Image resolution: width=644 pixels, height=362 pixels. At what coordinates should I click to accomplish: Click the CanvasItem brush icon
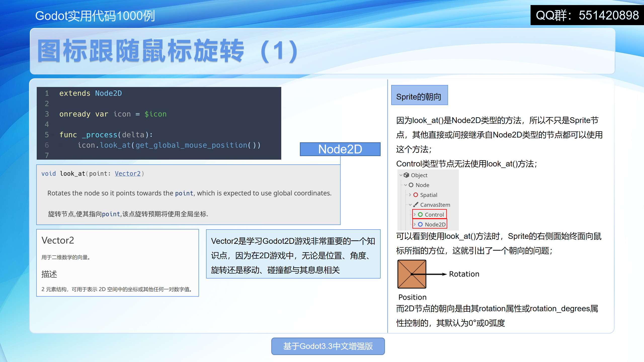pos(416,205)
